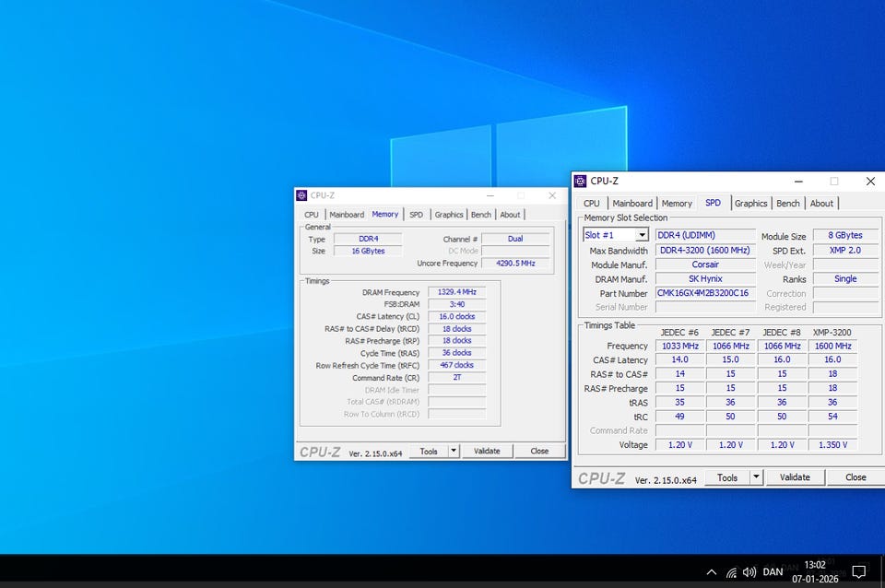Click the DAN input language indicator

click(773, 572)
